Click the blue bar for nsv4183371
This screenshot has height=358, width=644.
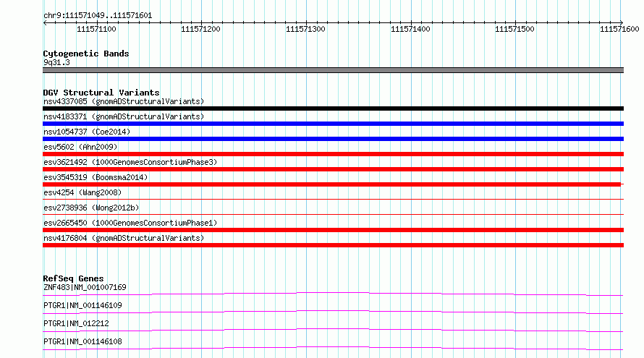click(x=333, y=124)
